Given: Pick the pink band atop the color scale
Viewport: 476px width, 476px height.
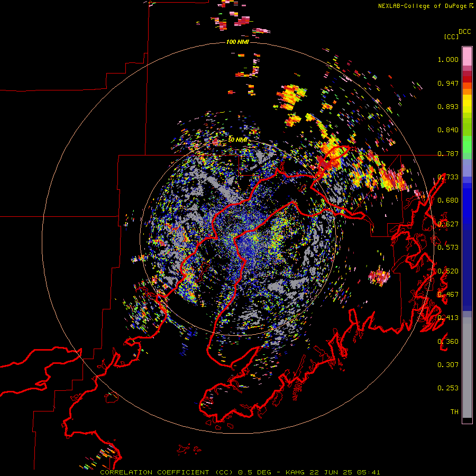Looking at the screenshot, I should pos(467,56).
